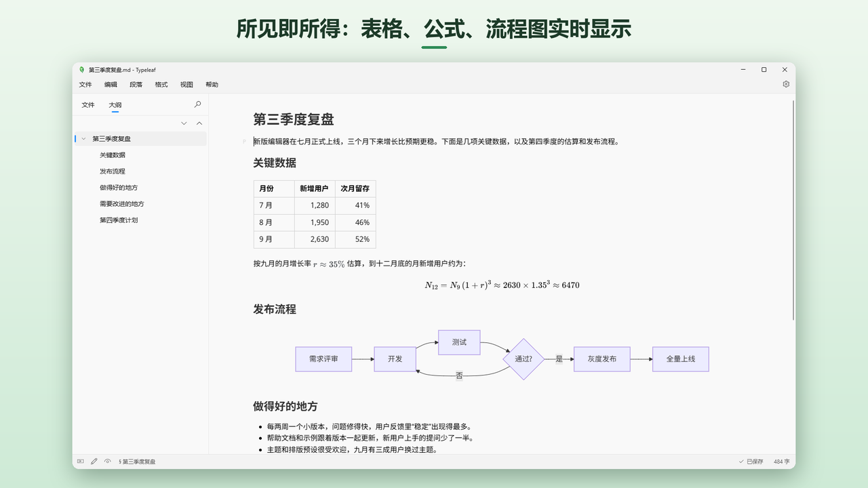868x488 pixels.
Task: Click the 1,950 table cell
Action: coord(315,222)
